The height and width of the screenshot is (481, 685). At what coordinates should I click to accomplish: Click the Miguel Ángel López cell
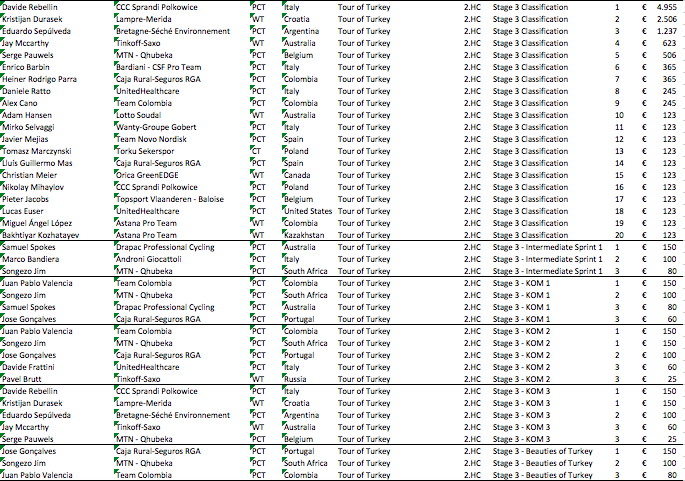click(x=37, y=223)
